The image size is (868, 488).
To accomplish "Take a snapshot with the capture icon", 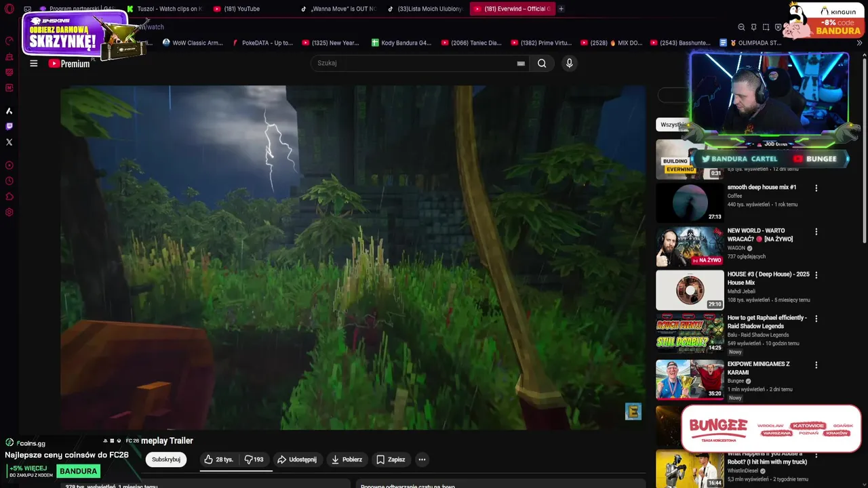I will (x=766, y=27).
